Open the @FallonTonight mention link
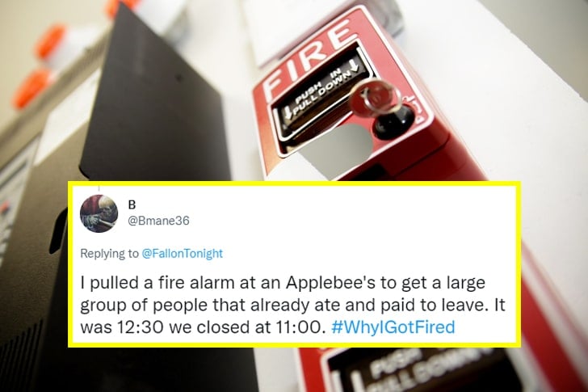 click(183, 254)
